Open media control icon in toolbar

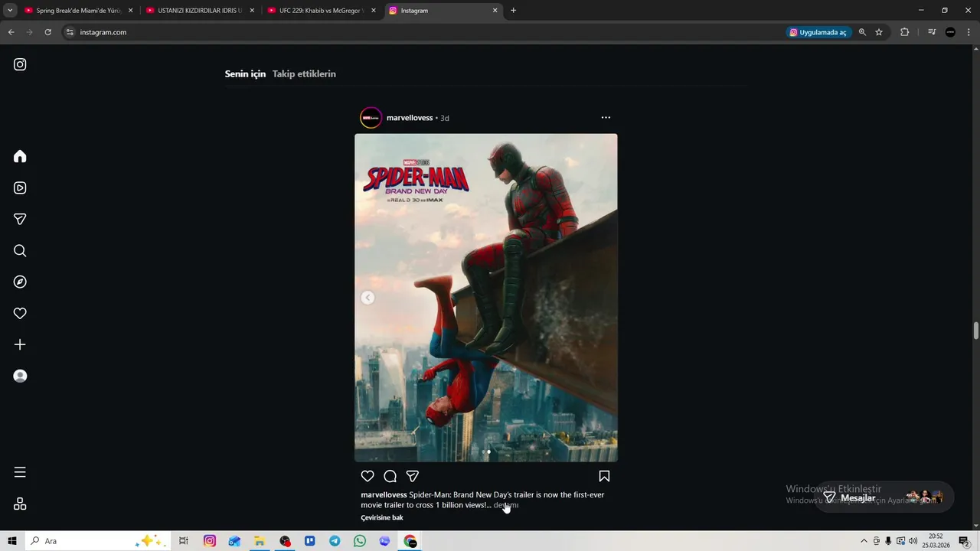[x=932, y=32]
